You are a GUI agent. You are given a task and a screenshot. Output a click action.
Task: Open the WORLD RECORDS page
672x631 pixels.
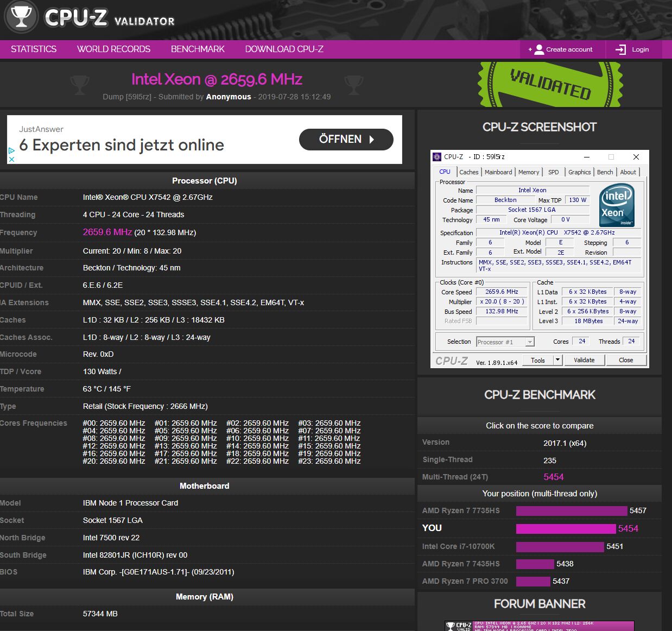point(113,49)
